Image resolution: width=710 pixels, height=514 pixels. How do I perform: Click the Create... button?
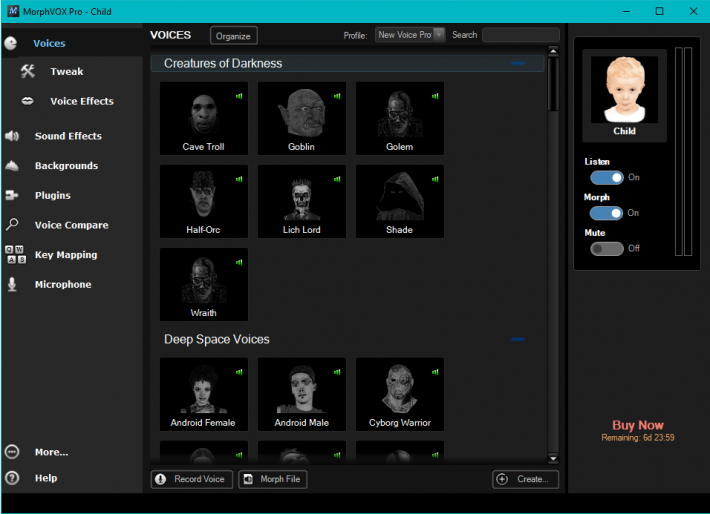(x=525, y=479)
